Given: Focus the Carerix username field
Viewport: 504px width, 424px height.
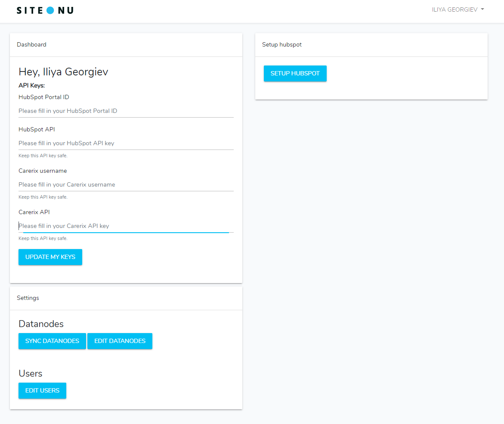Looking at the screenshot, I should (126, 185).
